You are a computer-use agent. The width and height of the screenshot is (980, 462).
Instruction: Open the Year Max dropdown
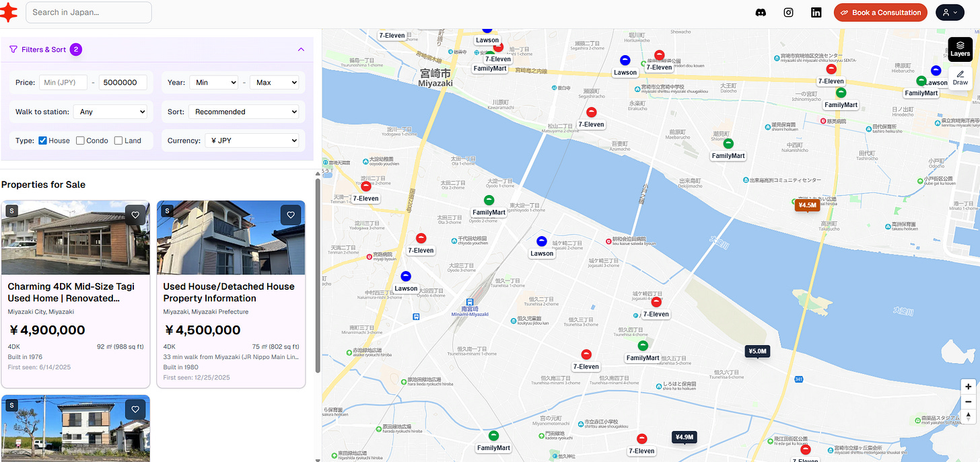[x=274, y=83]
